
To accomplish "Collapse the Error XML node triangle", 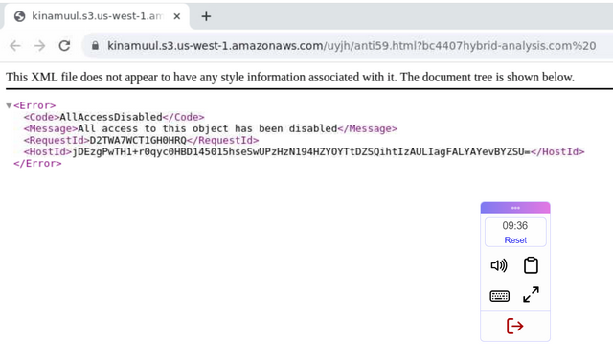I will [9, 105].
